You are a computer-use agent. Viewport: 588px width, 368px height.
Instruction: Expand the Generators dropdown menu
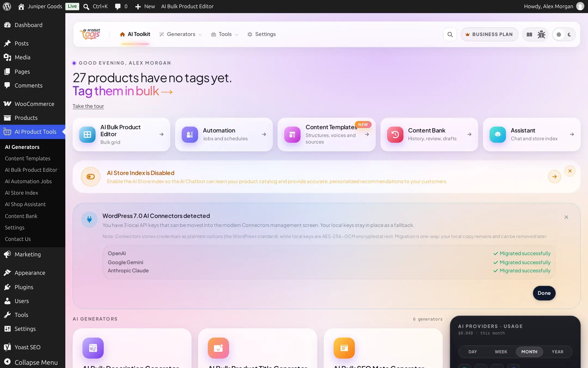coord(180,34)
